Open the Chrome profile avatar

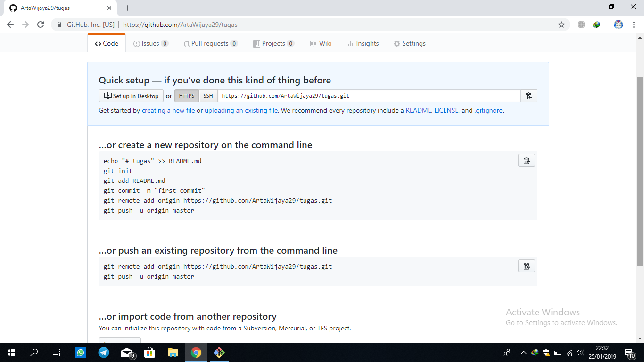click(619, 25)
